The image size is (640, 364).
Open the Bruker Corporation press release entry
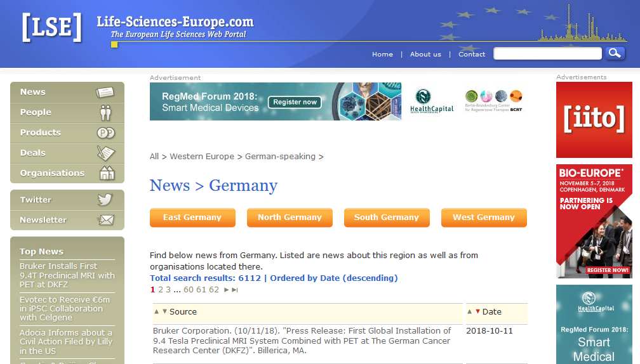[302, 341]
